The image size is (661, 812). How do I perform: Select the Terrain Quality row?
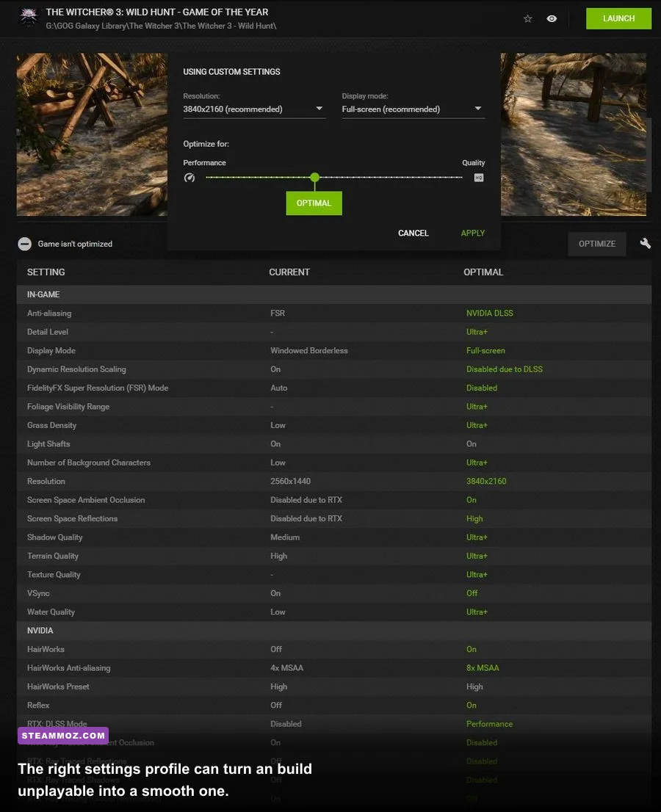tap(334, 556)
